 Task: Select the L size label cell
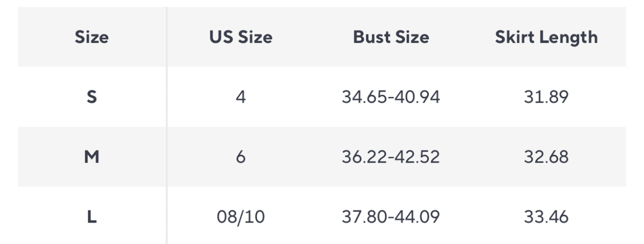(x=92, y=217)
